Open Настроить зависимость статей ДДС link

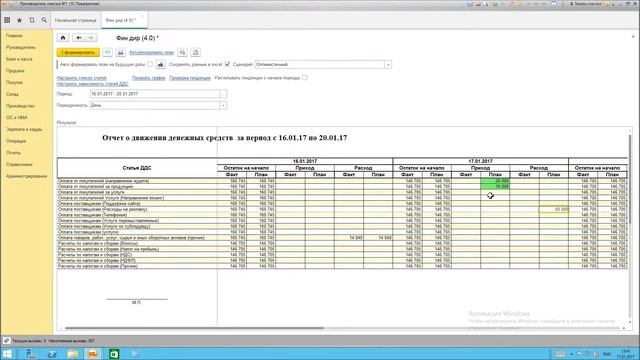click(92, 84)
